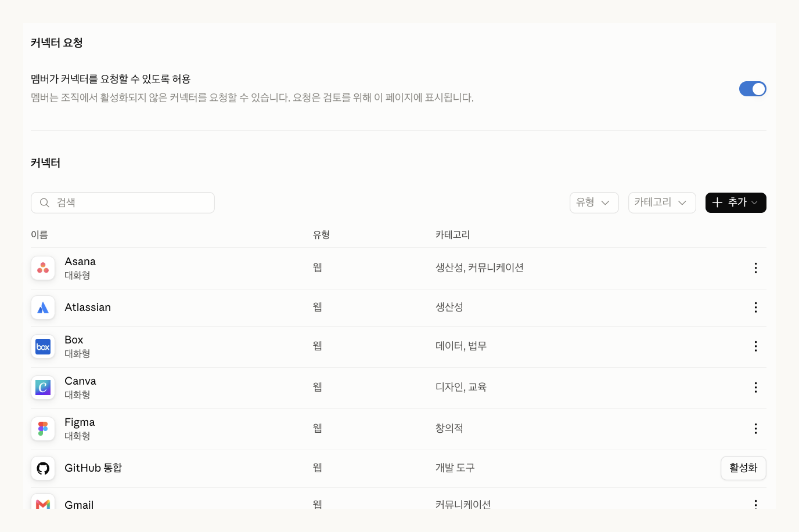Select the Figma connector name
The height and width of the screenshot is (532, 799).
80,422
